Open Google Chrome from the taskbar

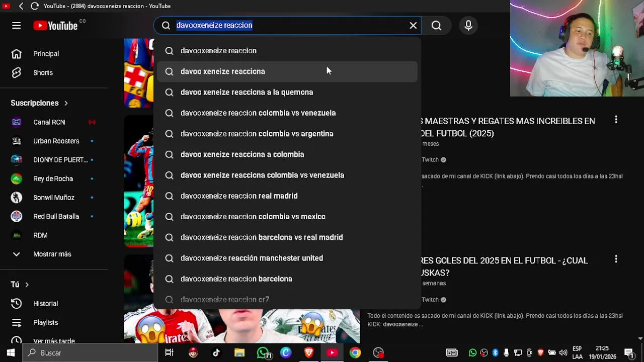(355, 353)
